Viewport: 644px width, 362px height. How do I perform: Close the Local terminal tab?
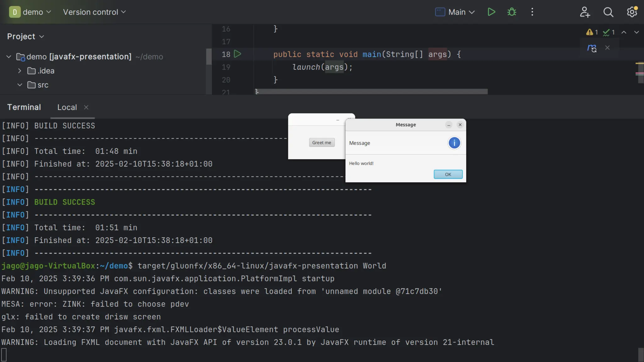click(x=86, y=107)
